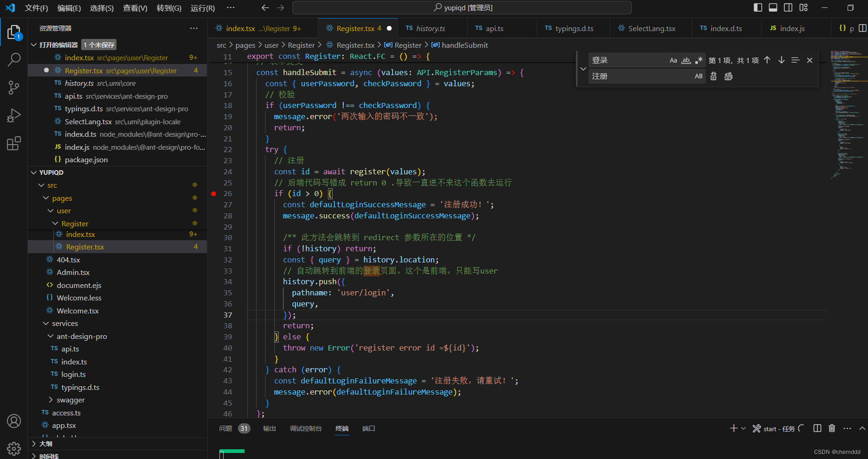Toggle match case in find widget
Image resolution: width=868 pixels, height=459 pixels.
coord(673,60)
